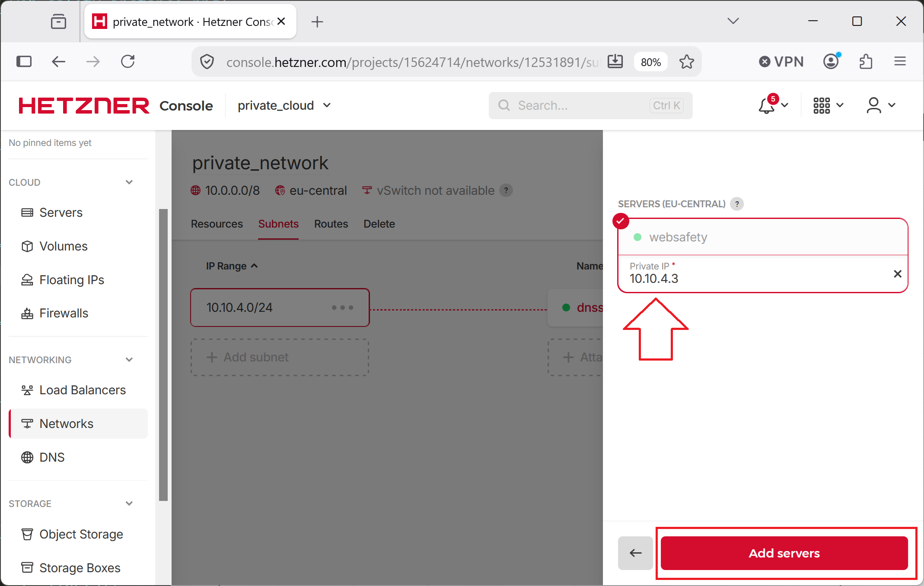Open the tab overview icon
924x586 pixels.
point(58,22)
